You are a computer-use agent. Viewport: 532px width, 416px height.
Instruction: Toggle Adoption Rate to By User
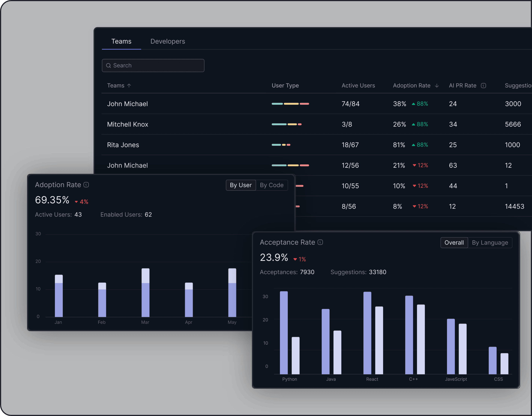(x=241, y=185)
